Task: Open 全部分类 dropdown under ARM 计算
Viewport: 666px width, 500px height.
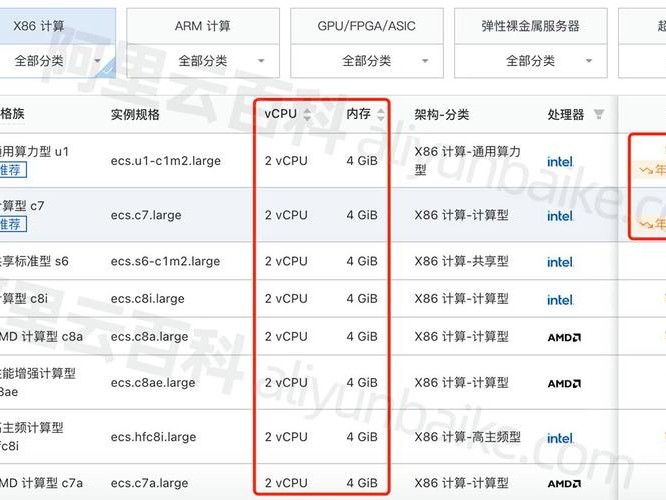Action: (203, 61)
